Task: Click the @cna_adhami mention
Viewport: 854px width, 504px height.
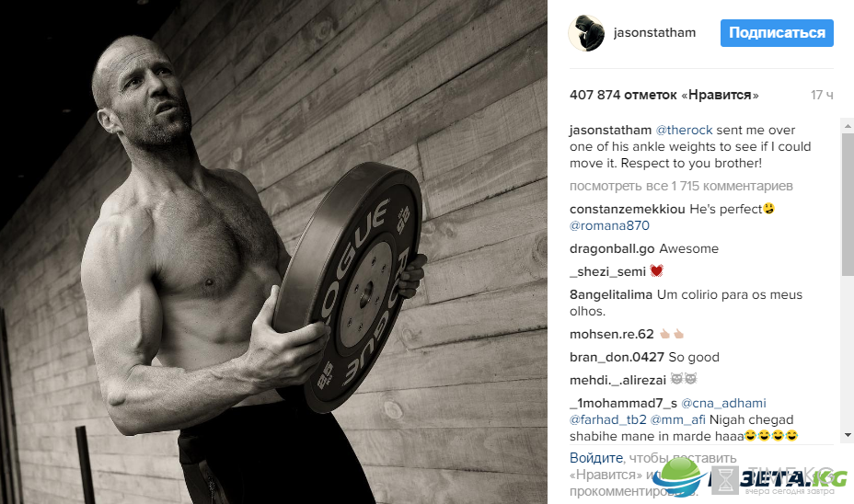Action: pyautogui.click(x=723, y=404)
